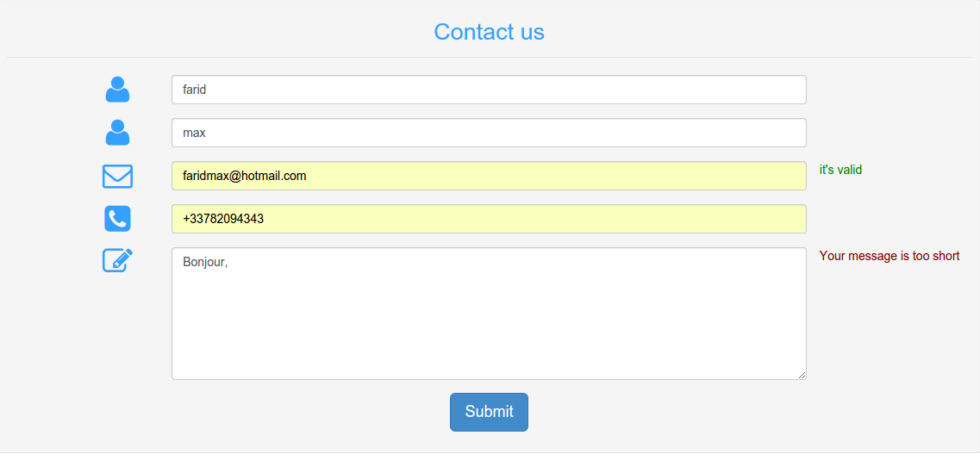Focus the first name field containing farid

(489, 90)
